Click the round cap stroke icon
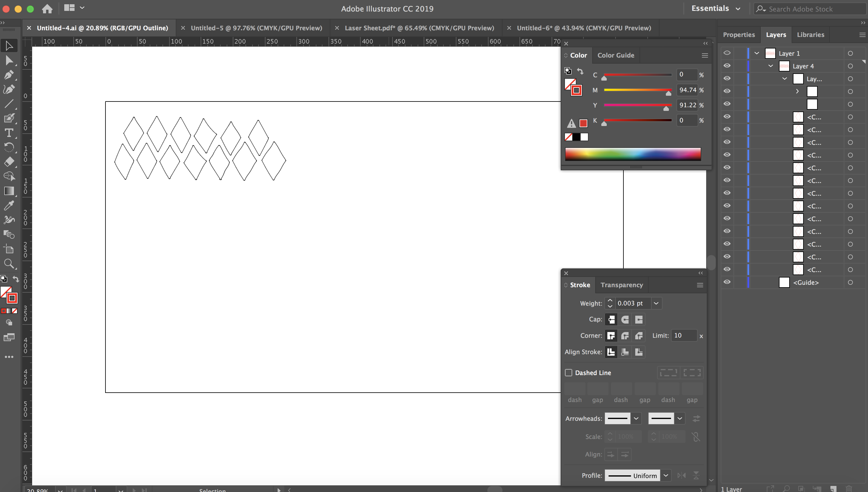868x492 pixels. [x=625, y=319]
